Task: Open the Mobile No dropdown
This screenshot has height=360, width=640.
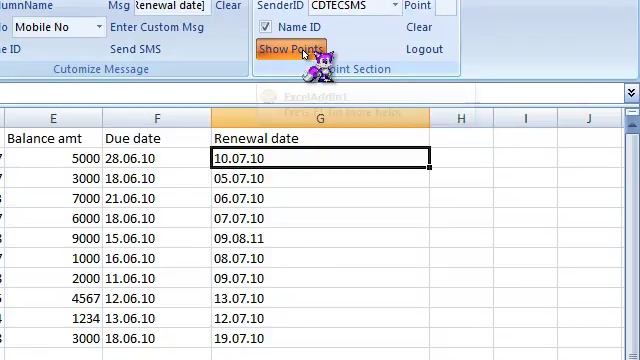Action: coord(99,27)
